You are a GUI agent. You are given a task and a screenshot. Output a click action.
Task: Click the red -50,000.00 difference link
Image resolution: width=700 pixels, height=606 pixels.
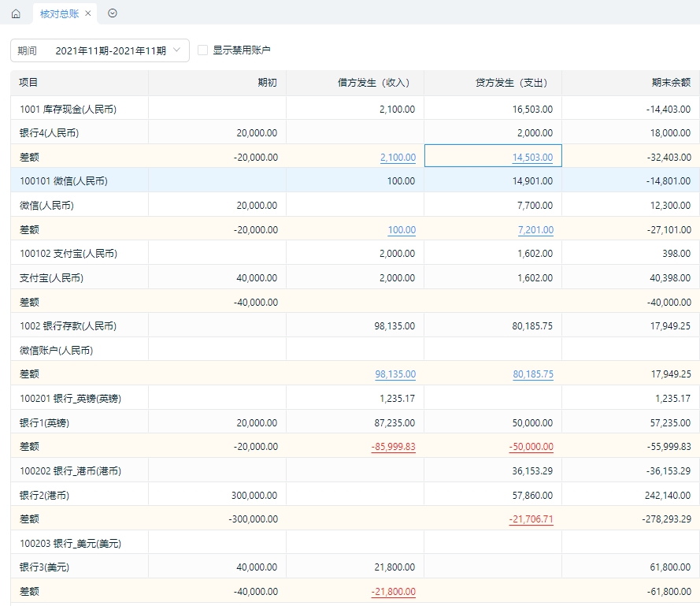(x=531, y=447)
